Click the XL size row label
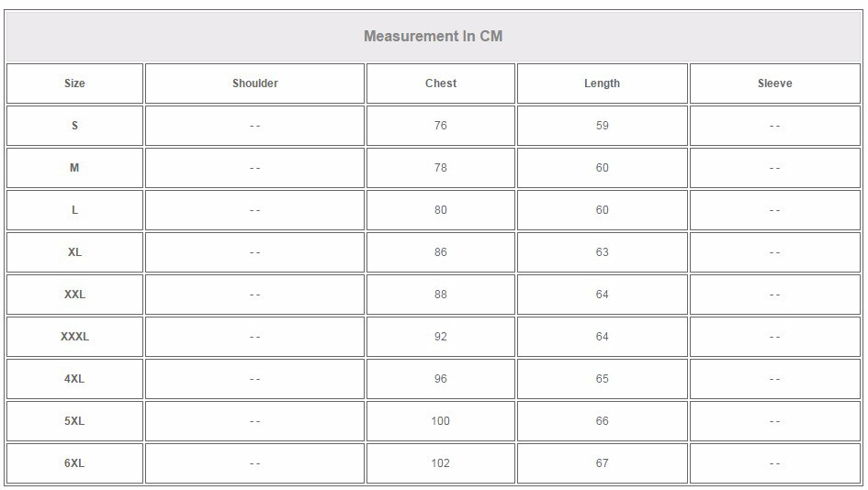This screenshot has width=868, height=490. 74,252
